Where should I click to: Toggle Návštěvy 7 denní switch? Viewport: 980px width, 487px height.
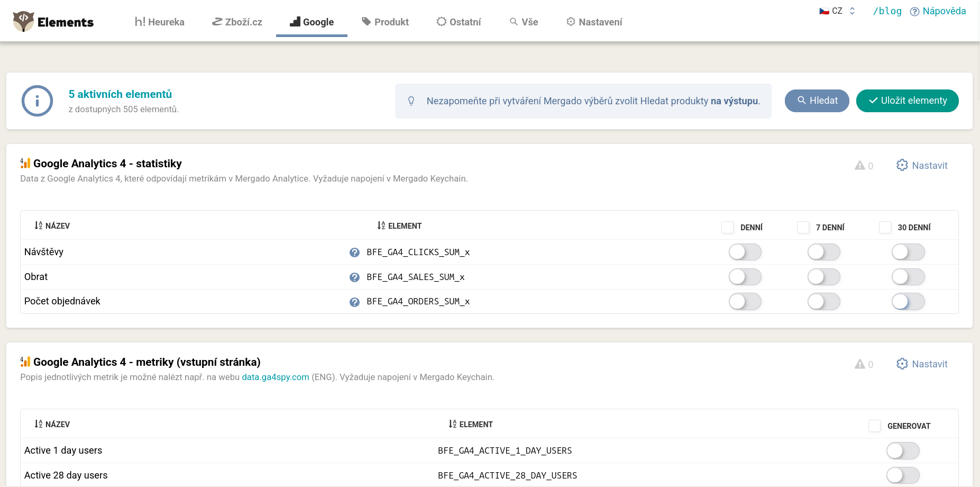click(823, 252)
